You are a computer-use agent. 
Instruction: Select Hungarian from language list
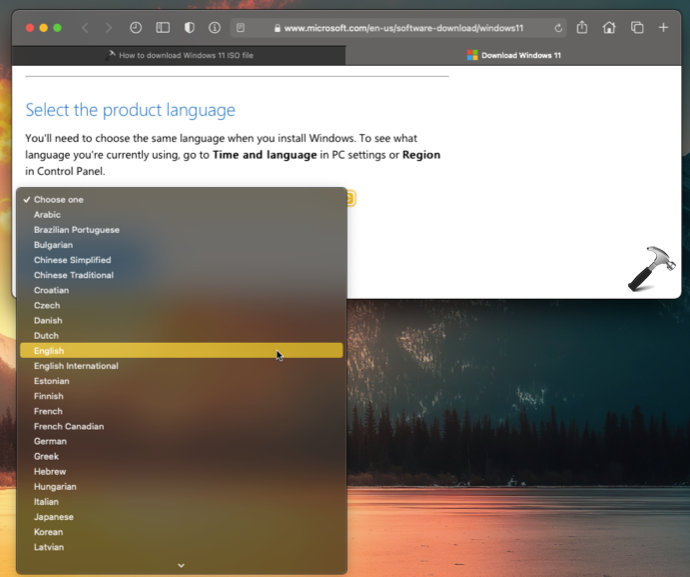pyautogui.click(x=181, y=486)
